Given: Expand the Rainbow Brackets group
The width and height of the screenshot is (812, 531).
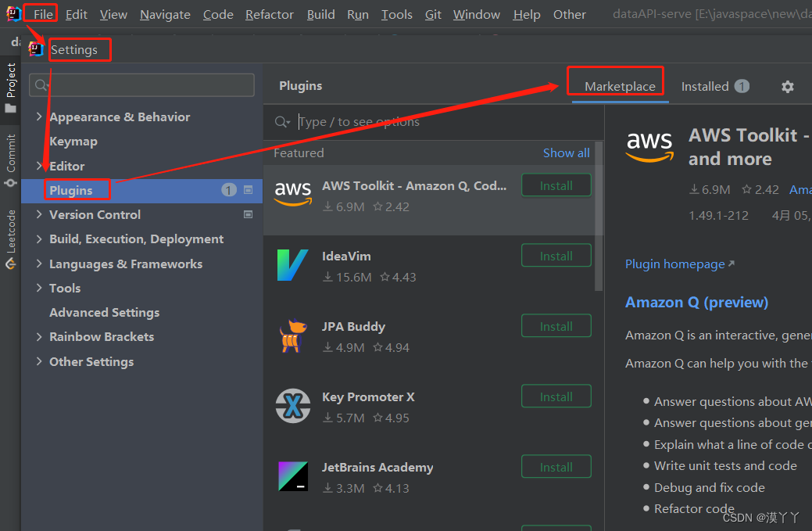Looking at the screenshot, I should tap(39, 337).
